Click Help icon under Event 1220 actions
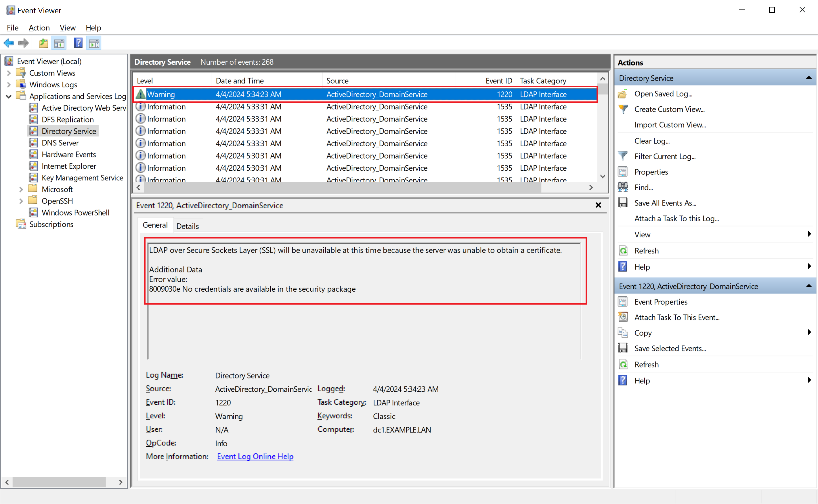This screenshot has height=504, width=818. click(x=622, y=381)
